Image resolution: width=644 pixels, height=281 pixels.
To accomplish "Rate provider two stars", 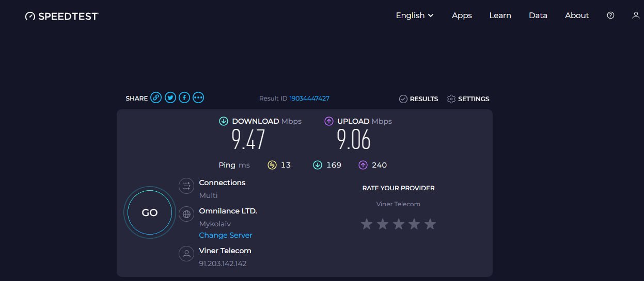I will [x=383, y=224].
